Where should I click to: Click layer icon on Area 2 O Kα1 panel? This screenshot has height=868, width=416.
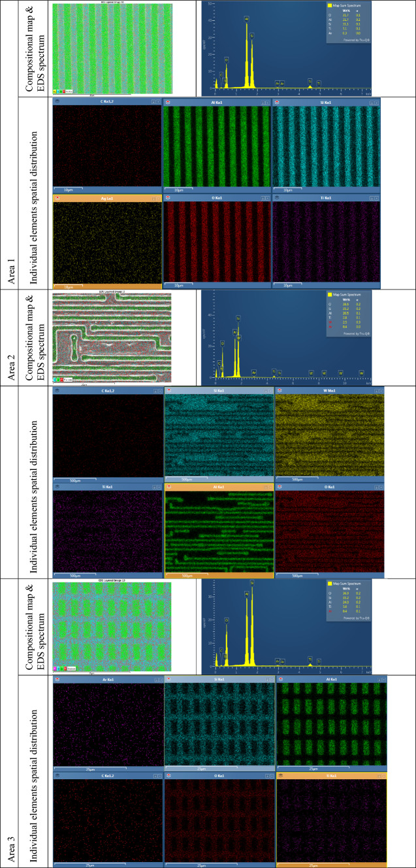click(x=280, y=487)
